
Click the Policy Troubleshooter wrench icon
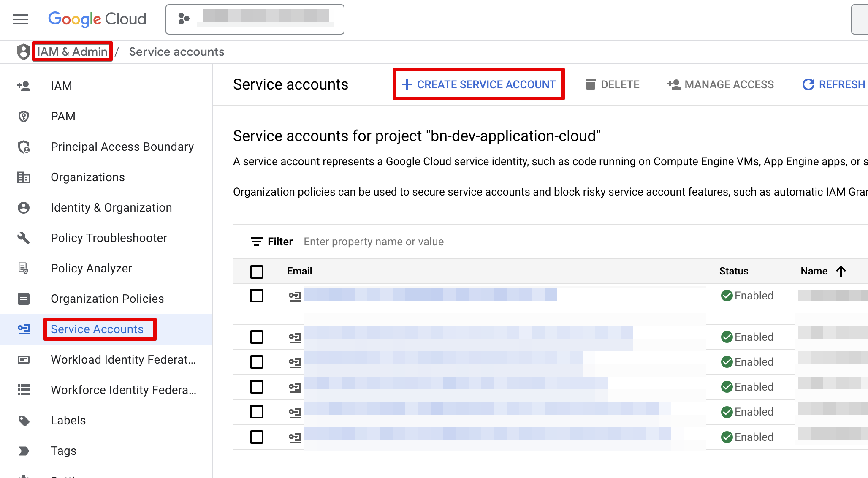pos(24,238)
